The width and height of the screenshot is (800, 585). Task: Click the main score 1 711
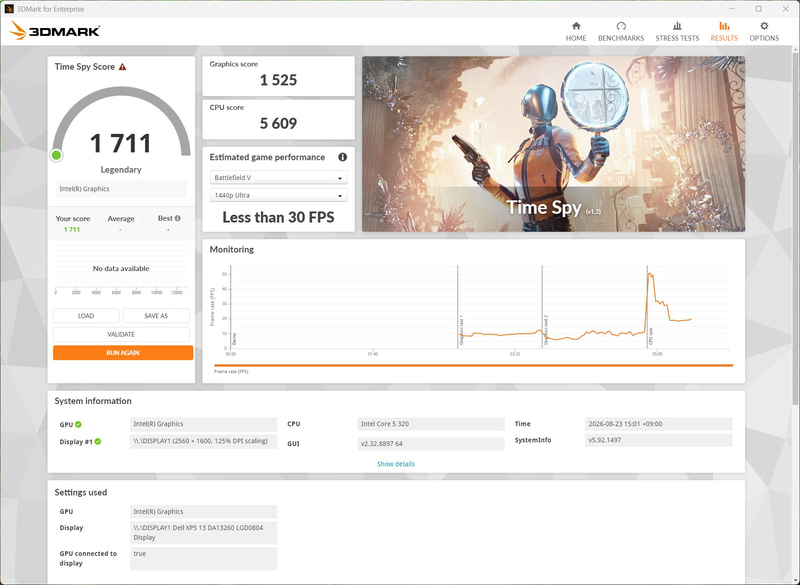pos(121,143)
